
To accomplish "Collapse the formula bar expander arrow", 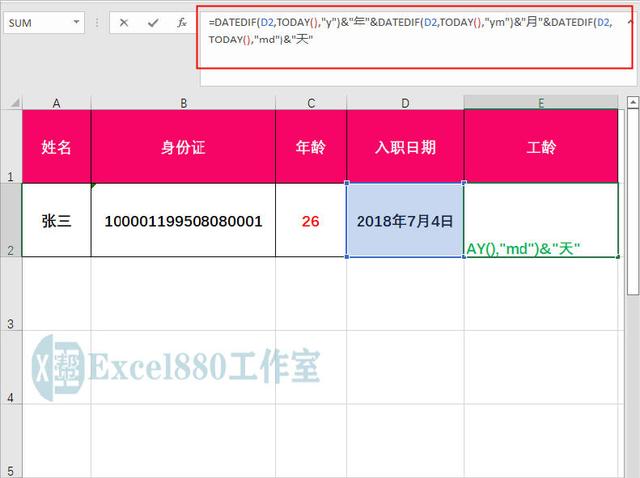I will click(x=631, y=22).
